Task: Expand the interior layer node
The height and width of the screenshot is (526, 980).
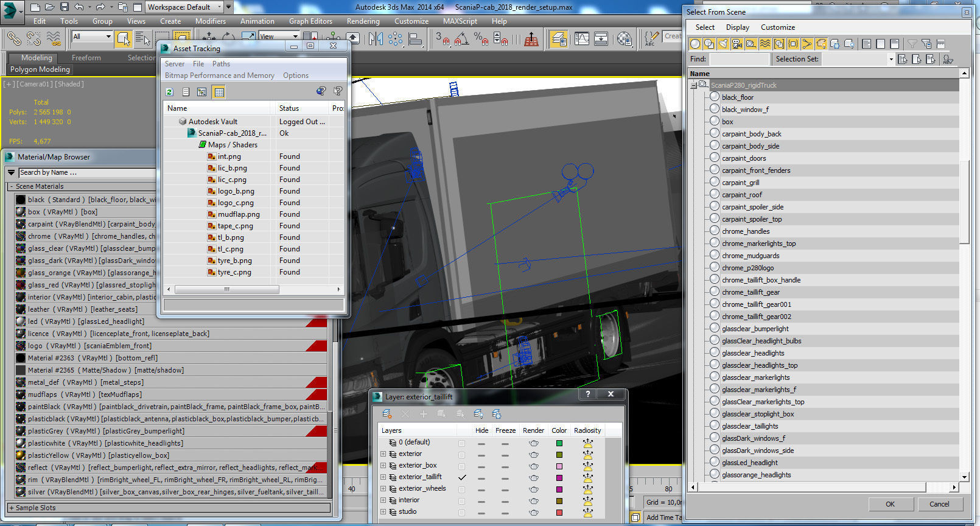Action: coord(383,500)
